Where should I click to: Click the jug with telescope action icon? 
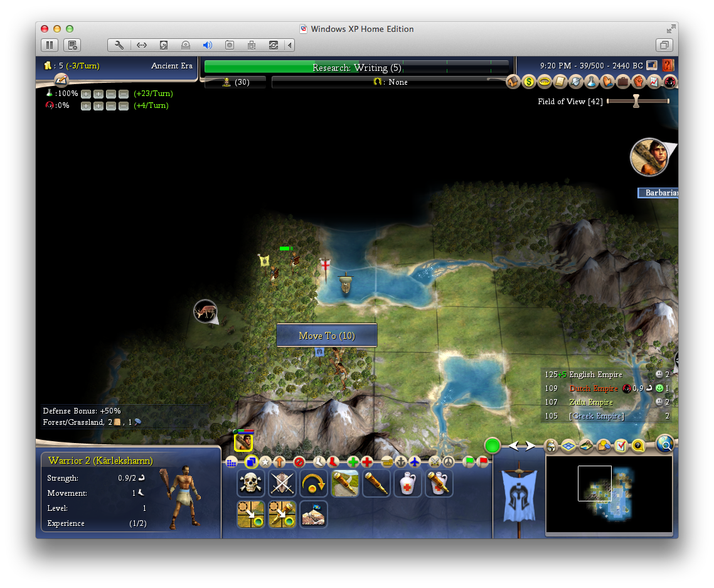(439, 483)
